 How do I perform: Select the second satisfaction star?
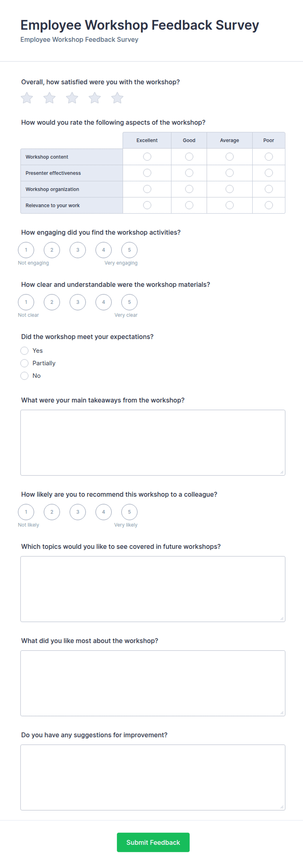[x=50, y=98]
